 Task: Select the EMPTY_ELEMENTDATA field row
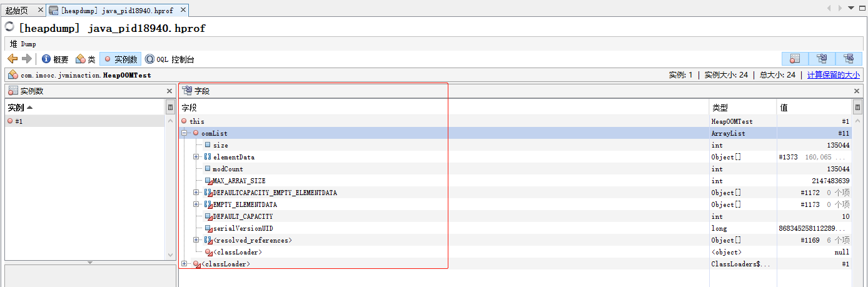coord(516,204)
